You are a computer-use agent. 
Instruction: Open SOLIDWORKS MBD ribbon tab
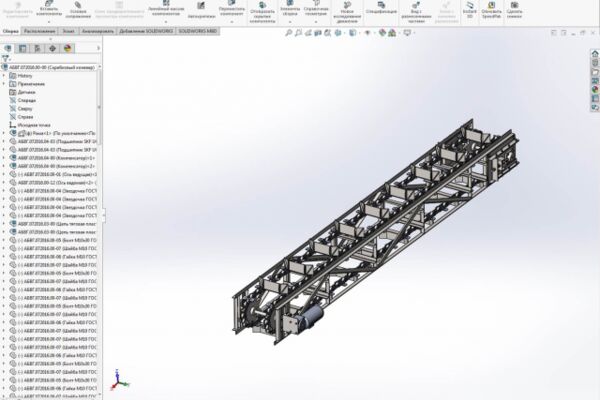[x=197, y=31]
